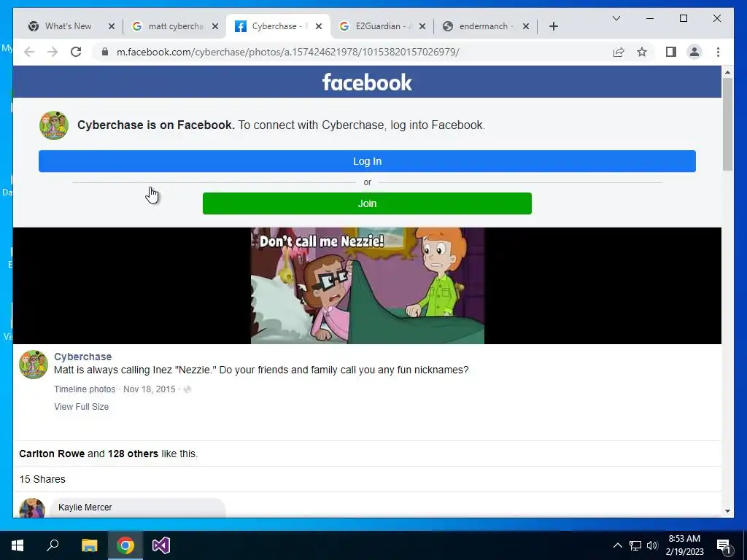Click the facebook logo header
This screenshot has width=747, height=560.
(x=367, y=82)
